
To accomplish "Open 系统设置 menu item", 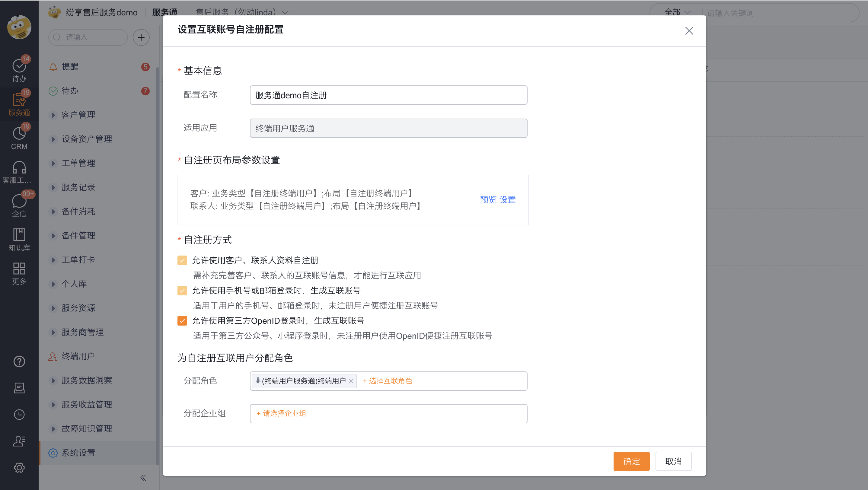I will [x=98, y=453].
